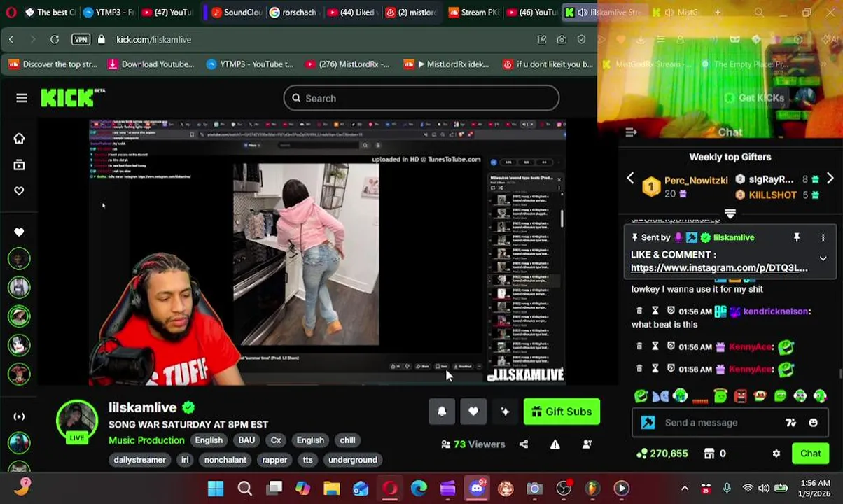Click the sparkle button next to Gift Subs

(505, 412)
